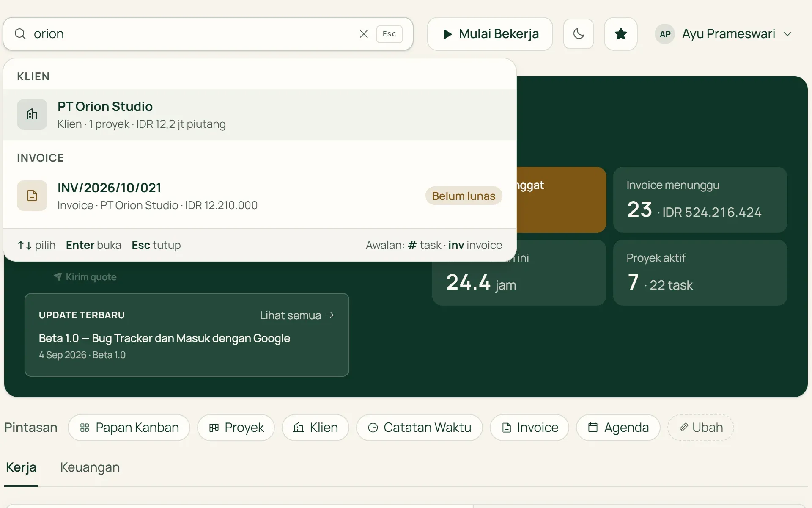Open the Invoice shortcut
812x508 pixels.
[529, 428]
